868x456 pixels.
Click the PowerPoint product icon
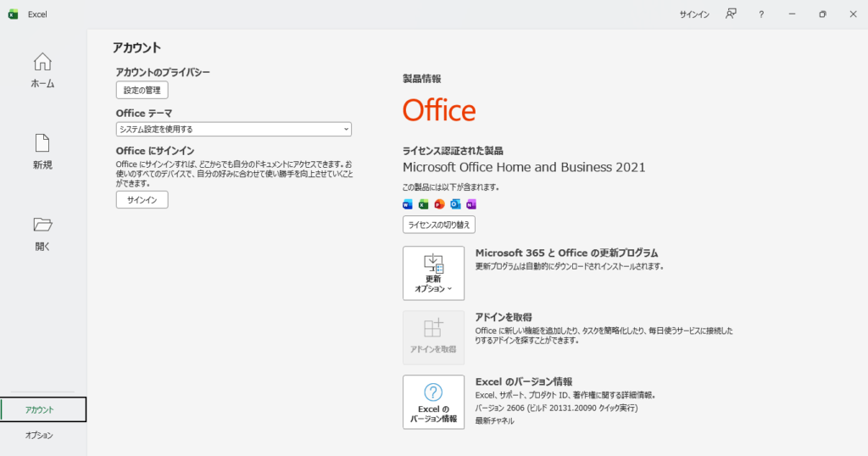click(x=440, y=204)
